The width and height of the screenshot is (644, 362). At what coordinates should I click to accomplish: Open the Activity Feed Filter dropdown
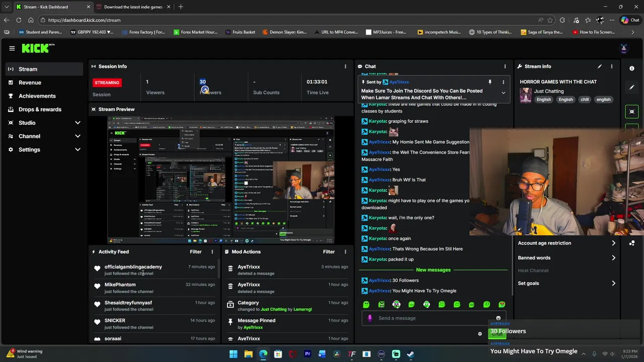[x=196, y=252]
